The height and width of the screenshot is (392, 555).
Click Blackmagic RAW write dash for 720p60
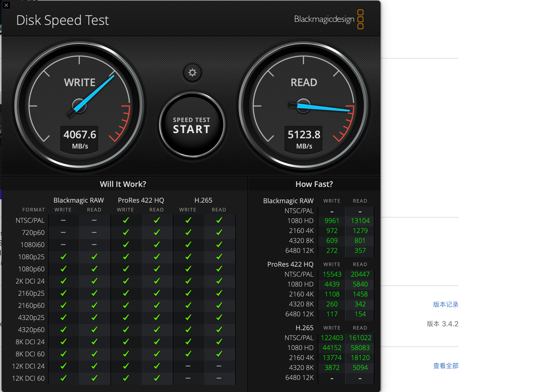coord(63,232)
